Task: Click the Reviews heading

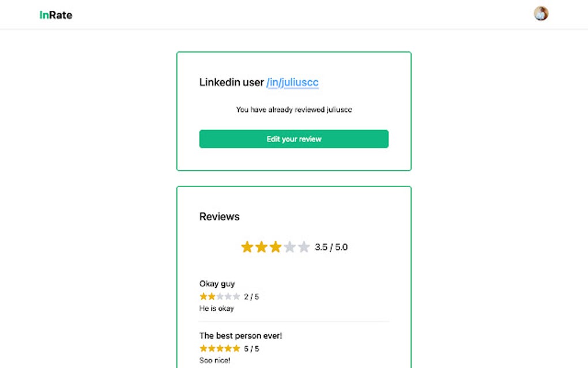Action: [x=219, y=216]
